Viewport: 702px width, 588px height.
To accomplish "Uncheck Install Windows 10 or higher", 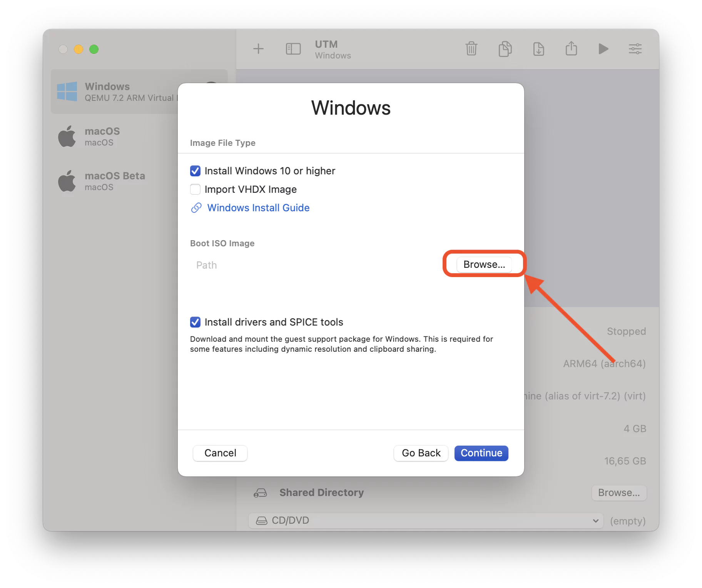I will (195, 171).
